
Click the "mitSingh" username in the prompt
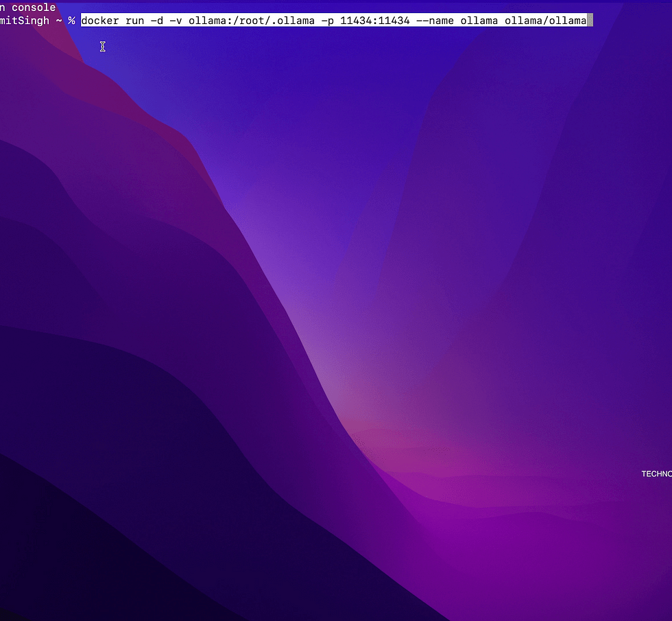(x=25, y=21)
